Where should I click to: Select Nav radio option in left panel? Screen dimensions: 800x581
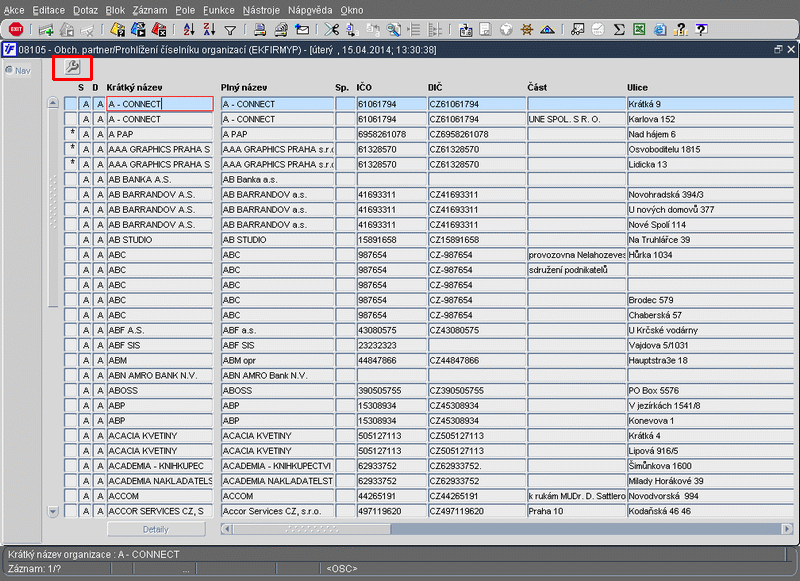pos(9,70)
